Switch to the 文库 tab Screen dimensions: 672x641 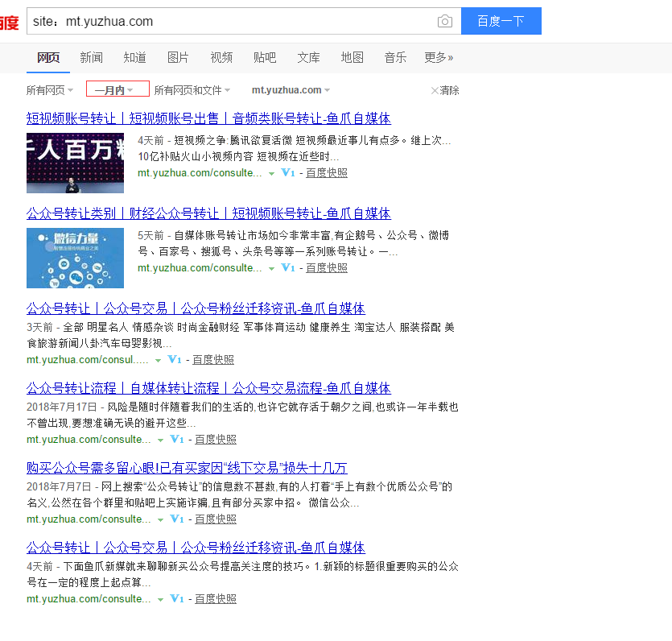click(308, 57)
